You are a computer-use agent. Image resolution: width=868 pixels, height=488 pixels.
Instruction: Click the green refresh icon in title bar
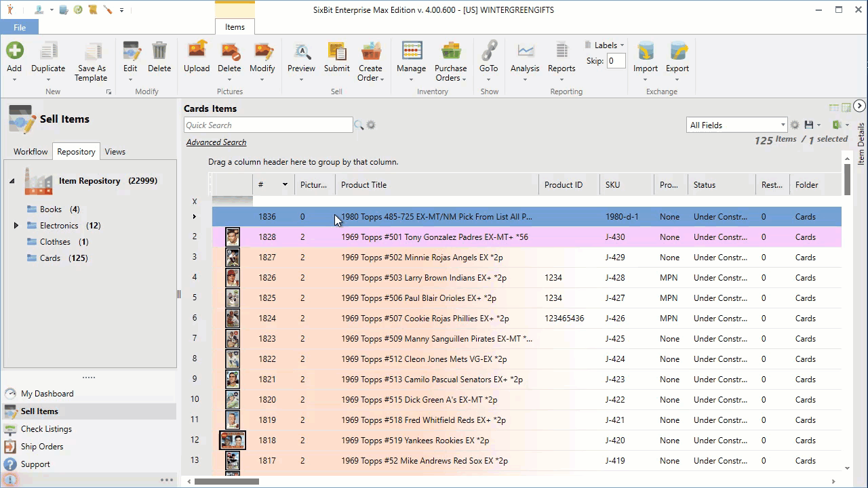(x=78, y=9)
